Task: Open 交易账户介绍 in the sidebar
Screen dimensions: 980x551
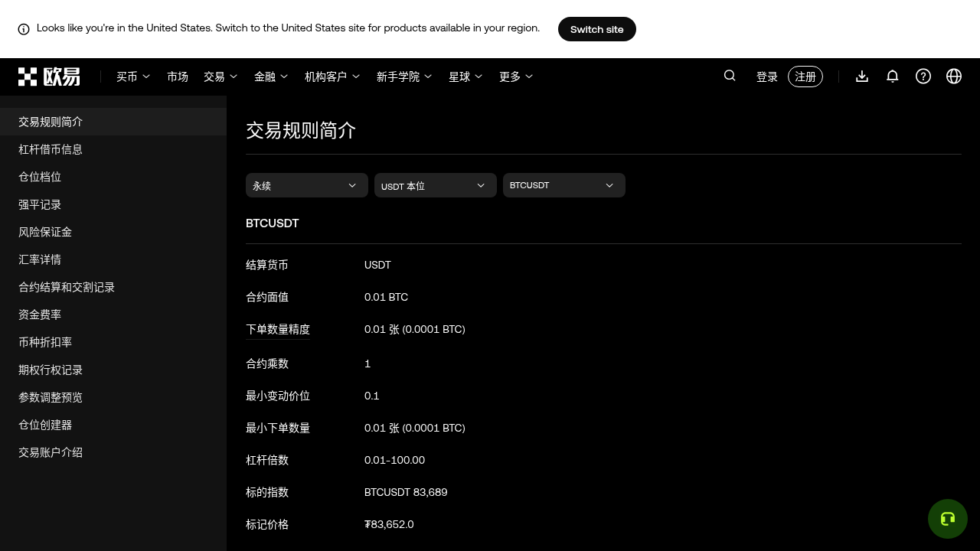Action: click(113, 452)
